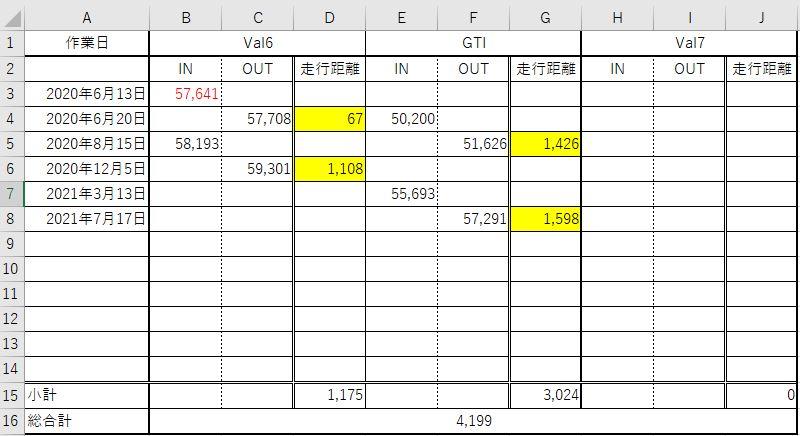Viewport: 800px width, 436px height.
Task: Select column A header
Action: tap(87, 18)
